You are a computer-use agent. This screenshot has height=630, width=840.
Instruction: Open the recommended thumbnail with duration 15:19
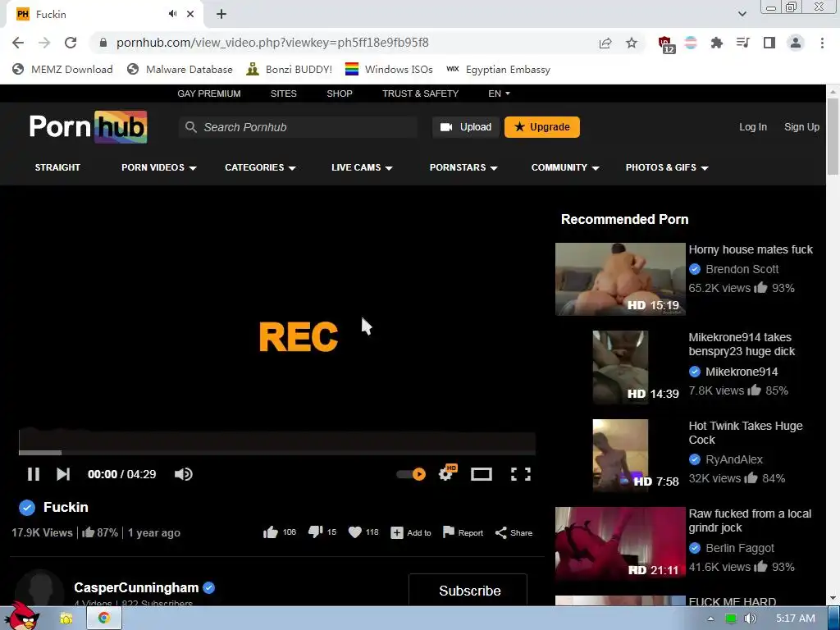point(620,279)
